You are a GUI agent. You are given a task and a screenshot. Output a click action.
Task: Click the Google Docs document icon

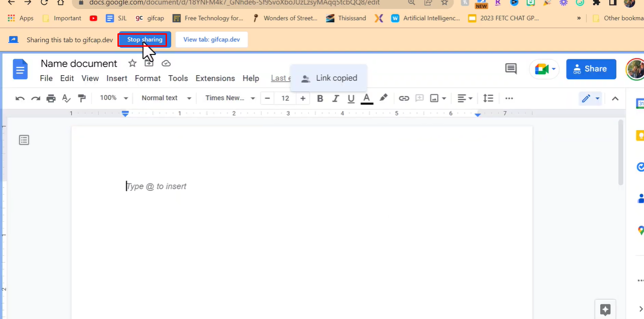[x=20, y=69]
